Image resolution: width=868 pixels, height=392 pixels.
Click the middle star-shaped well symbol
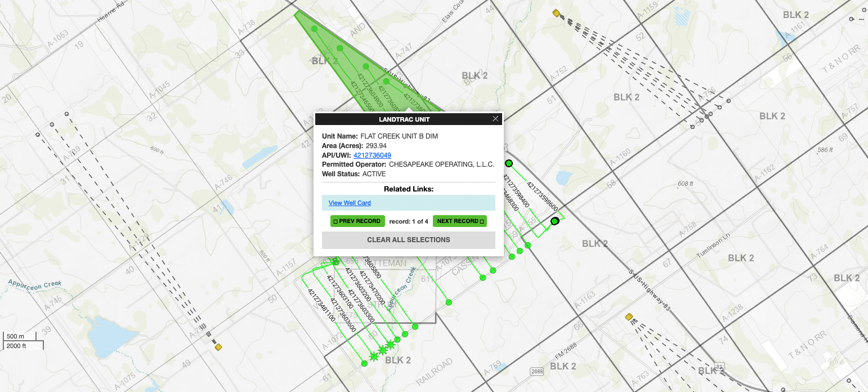[x=383, y=350]
